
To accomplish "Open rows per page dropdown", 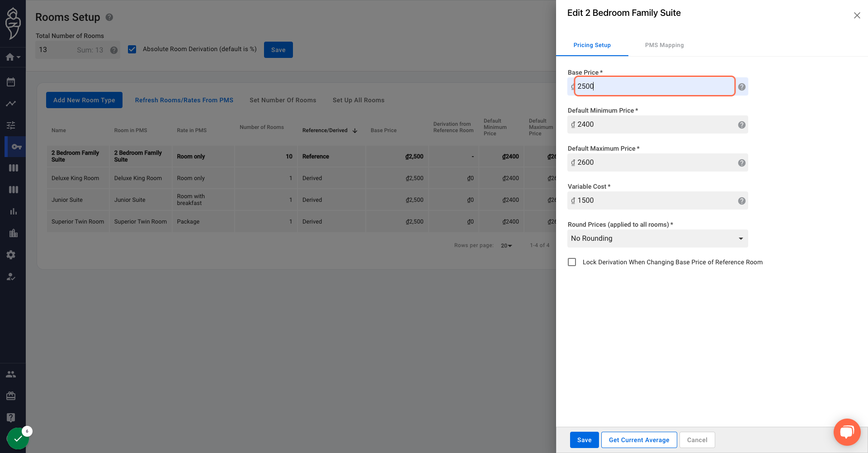I will click(506, 246).
